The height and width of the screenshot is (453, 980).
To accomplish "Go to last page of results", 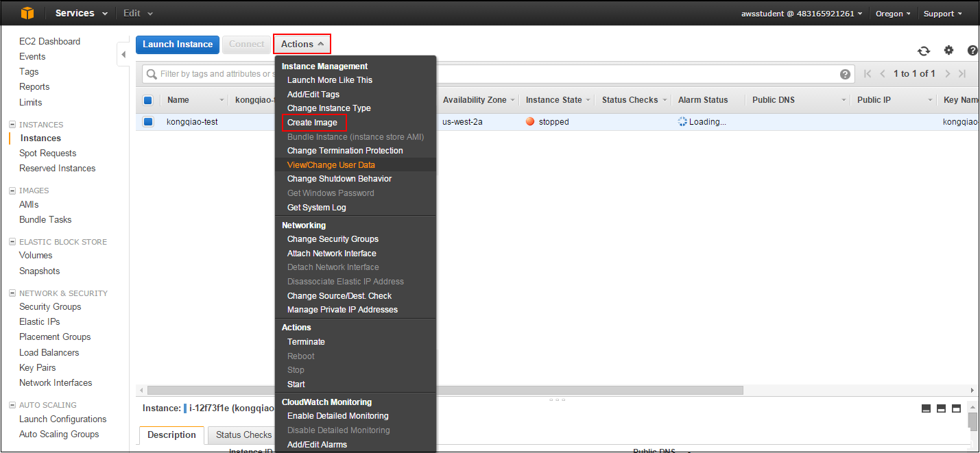I will pyautogui.click(x=962, y=74).
